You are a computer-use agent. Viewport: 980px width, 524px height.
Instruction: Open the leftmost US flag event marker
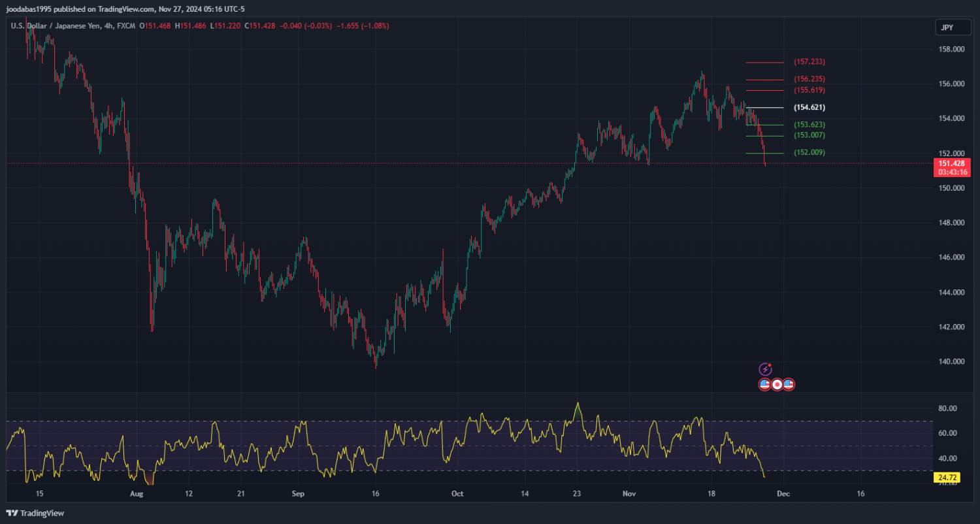click(x=764, y=385)
